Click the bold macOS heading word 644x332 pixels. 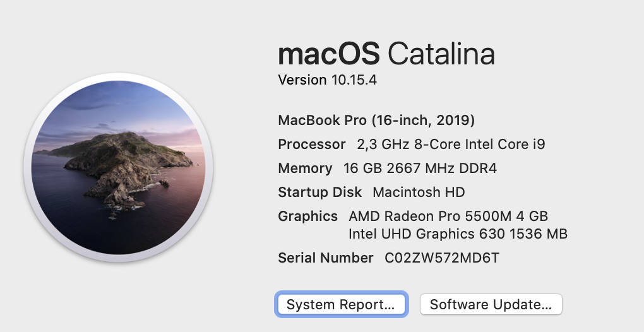click(x=328, y=54)
